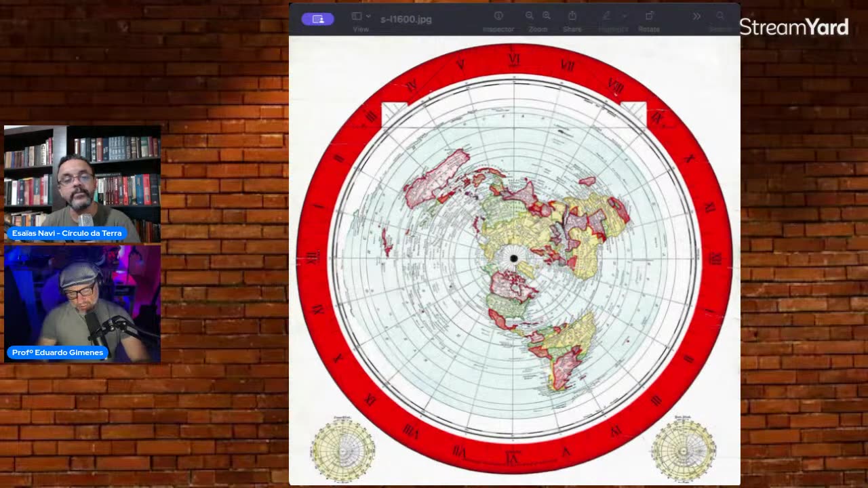This screenshot has width=868, height=488.
Task: Click the north pole center dot on map
Action: (x=513, y=258)
